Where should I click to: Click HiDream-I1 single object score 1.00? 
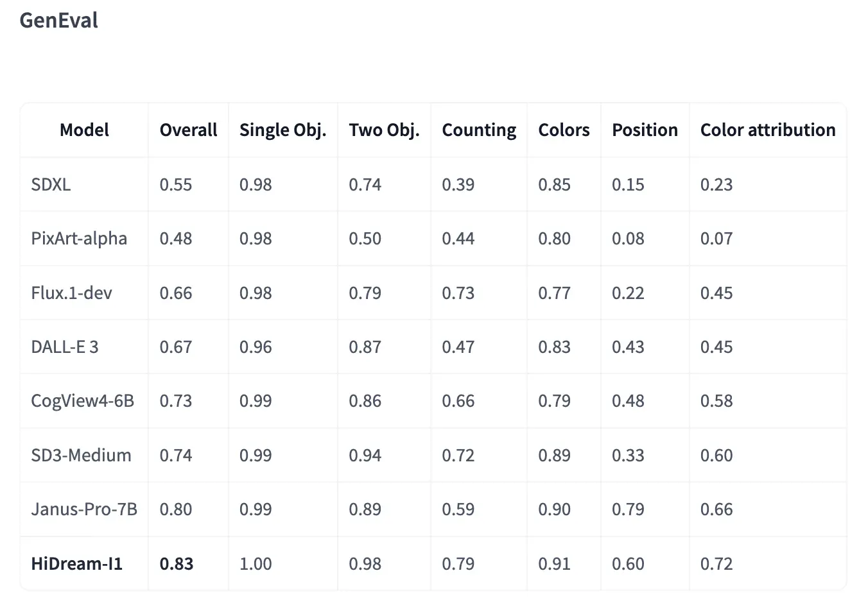pos(256,564)
